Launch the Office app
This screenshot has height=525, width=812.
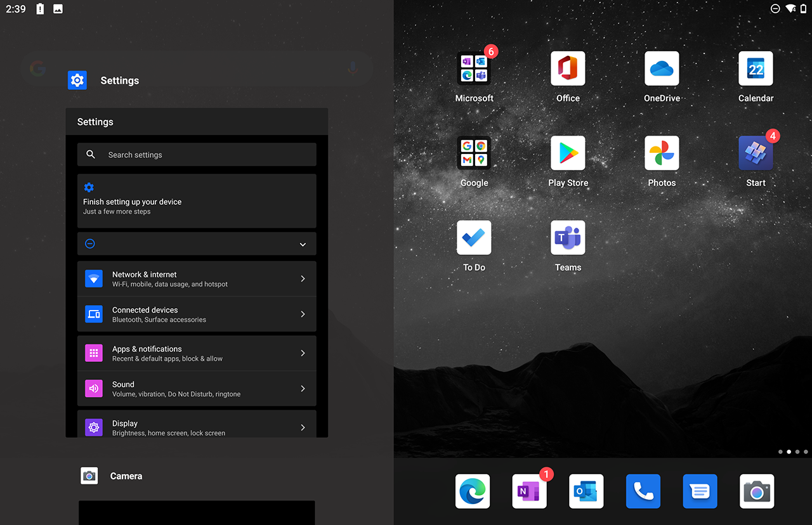click(x=568, y=68)
